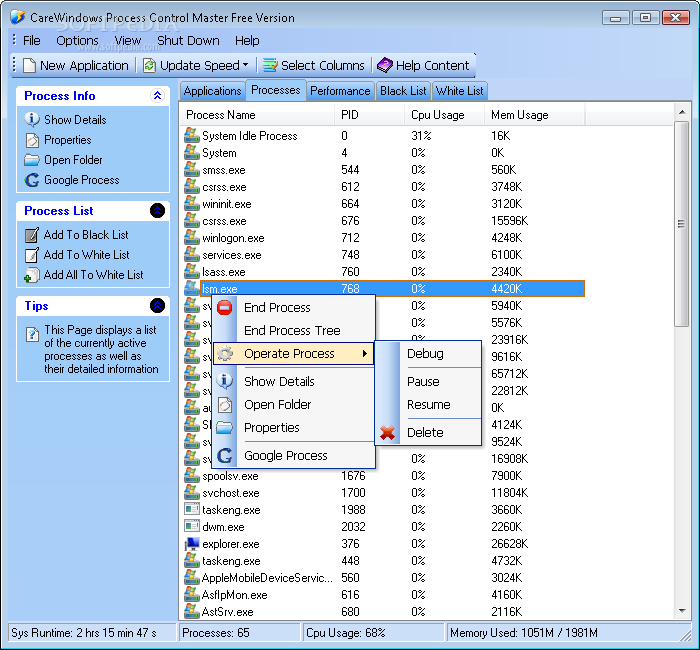Click the Select Columns icon
Viewport: 700px width, 650px height.
[x=270, y=65]
